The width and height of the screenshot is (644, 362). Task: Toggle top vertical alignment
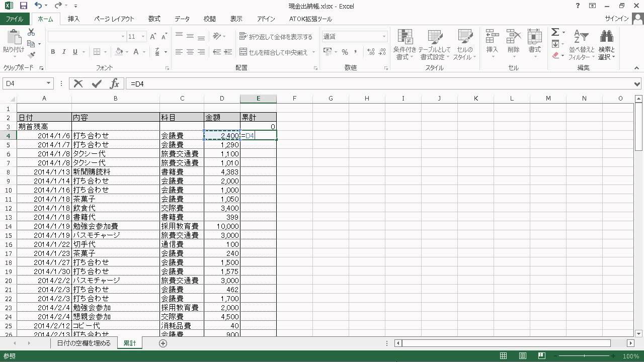click(179, 36)
